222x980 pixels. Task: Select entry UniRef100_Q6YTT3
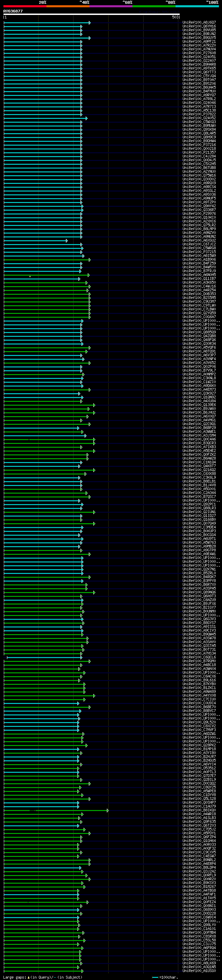pos(199,72)
